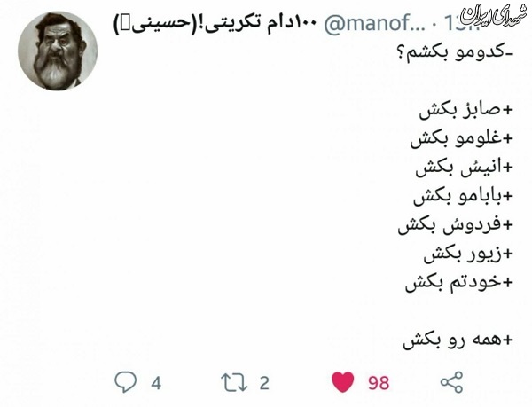Click the retweet count 2

[x=264, y=383]
